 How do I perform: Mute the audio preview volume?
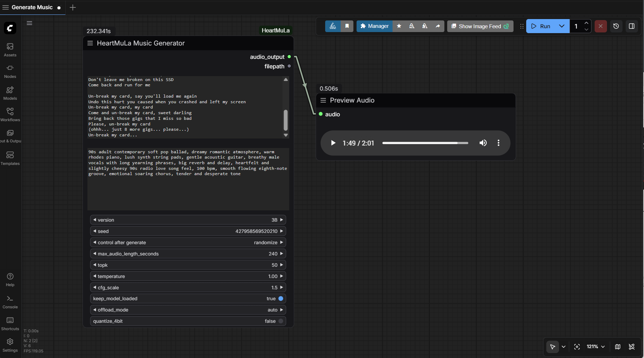[483, 143]
